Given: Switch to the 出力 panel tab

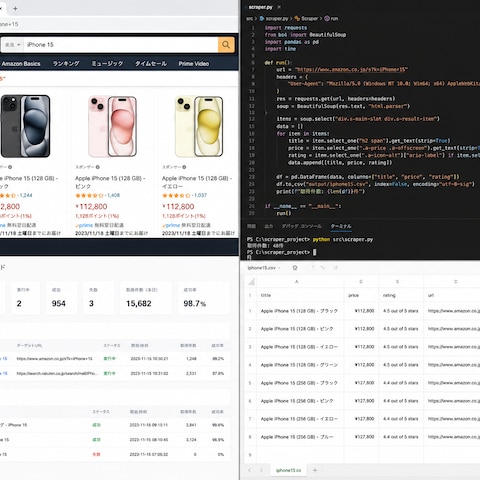Looking at the screenshot, I should (269, 226).
